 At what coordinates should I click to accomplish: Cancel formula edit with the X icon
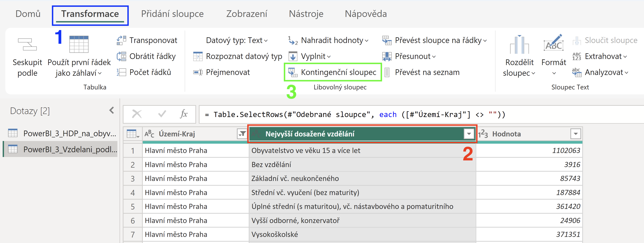click(x=137, y=114)
